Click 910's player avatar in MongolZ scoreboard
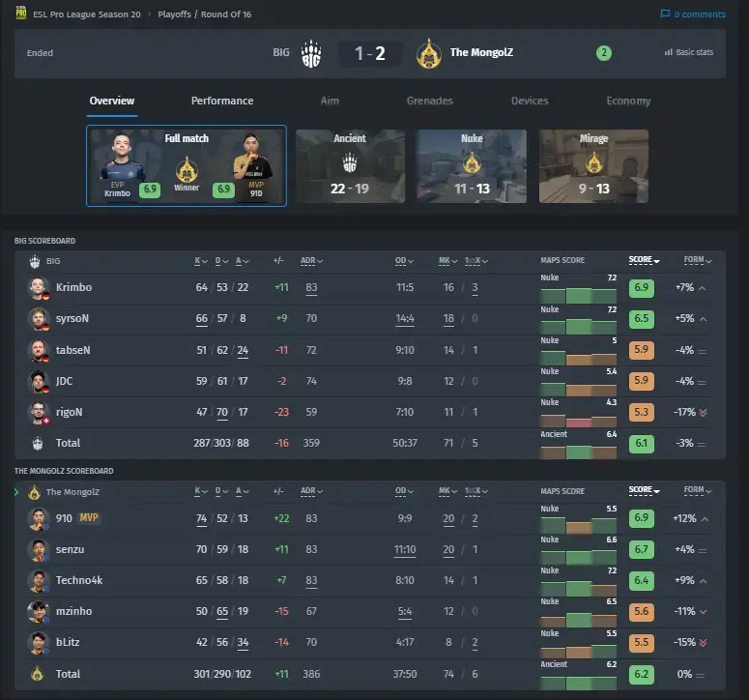 coord(38,519)
